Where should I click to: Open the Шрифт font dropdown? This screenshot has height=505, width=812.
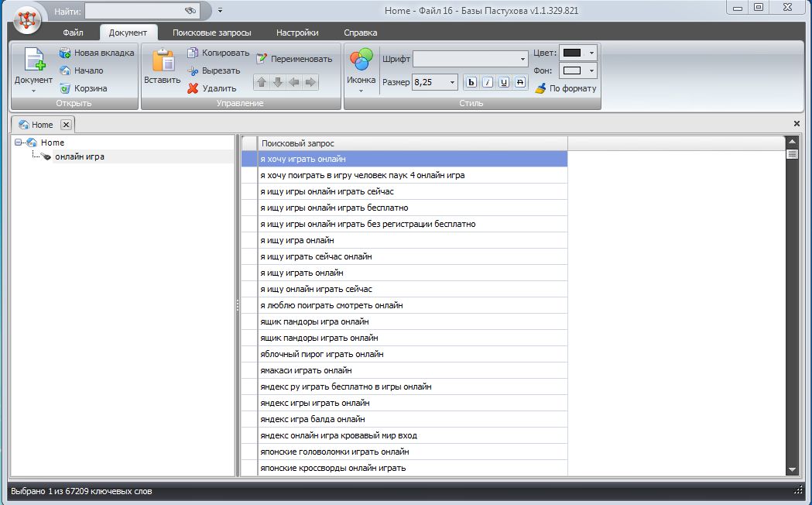(x=522, y=59)
